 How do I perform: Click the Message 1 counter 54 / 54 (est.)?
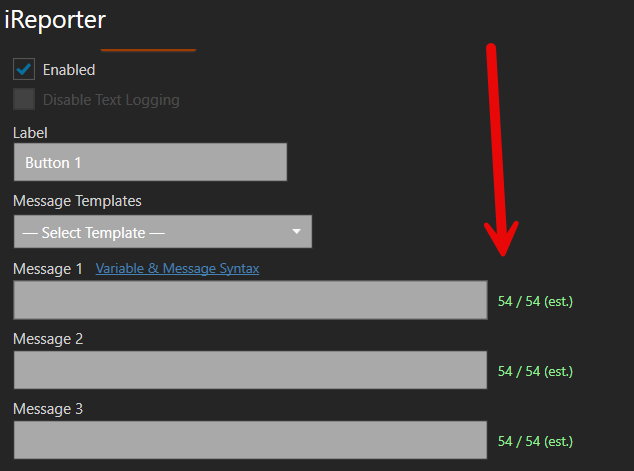pos(535,301)
